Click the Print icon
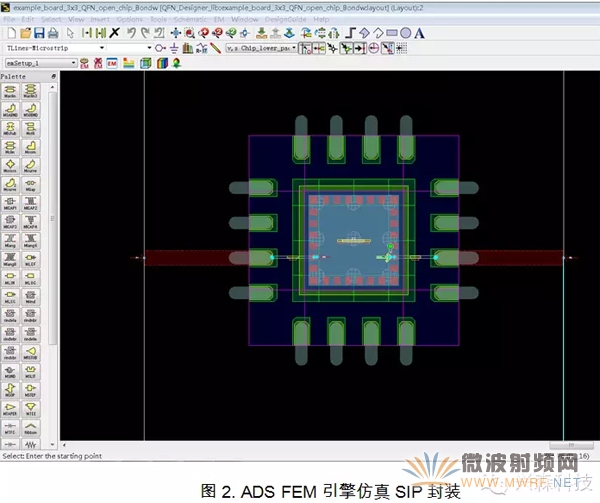This screenshot has width=600, height=503. [x=53, y=33]
